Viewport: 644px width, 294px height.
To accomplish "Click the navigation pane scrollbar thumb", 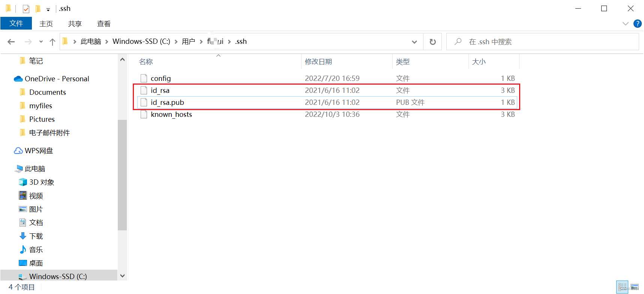I will pyautogui.click(x=122, y=175).
